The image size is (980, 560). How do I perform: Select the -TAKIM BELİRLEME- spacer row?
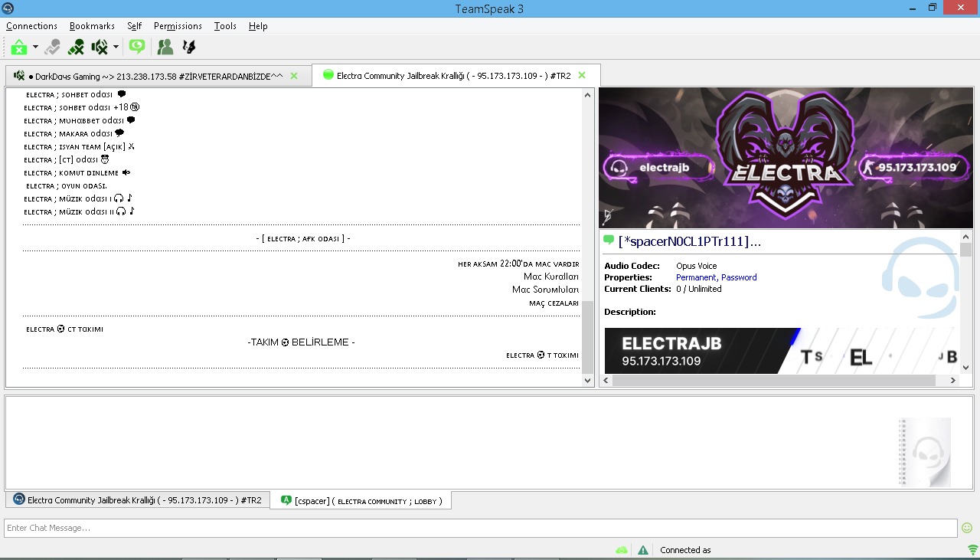point(302,342)
